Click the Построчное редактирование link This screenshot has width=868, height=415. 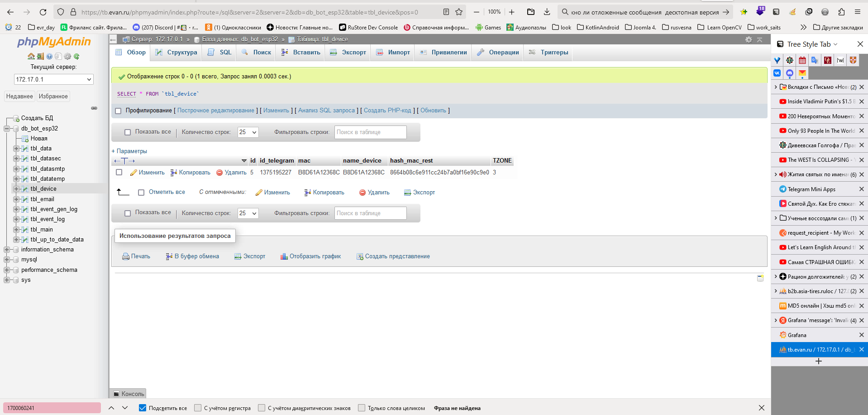point(216,111)
